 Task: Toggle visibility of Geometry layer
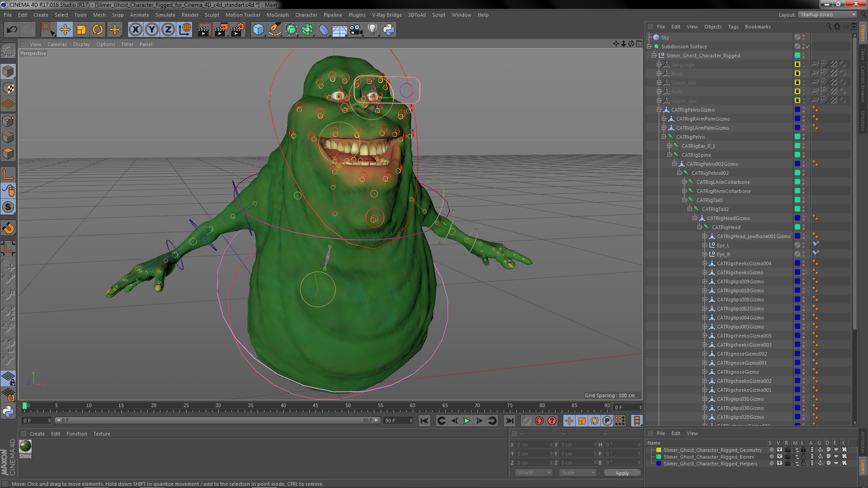779,450
